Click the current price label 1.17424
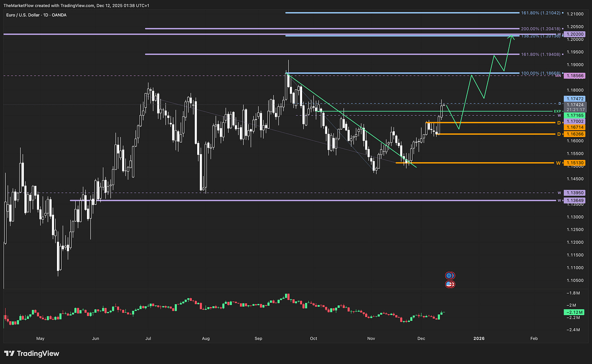The height and width of the screenshot is (364, 592). (575, 105)
